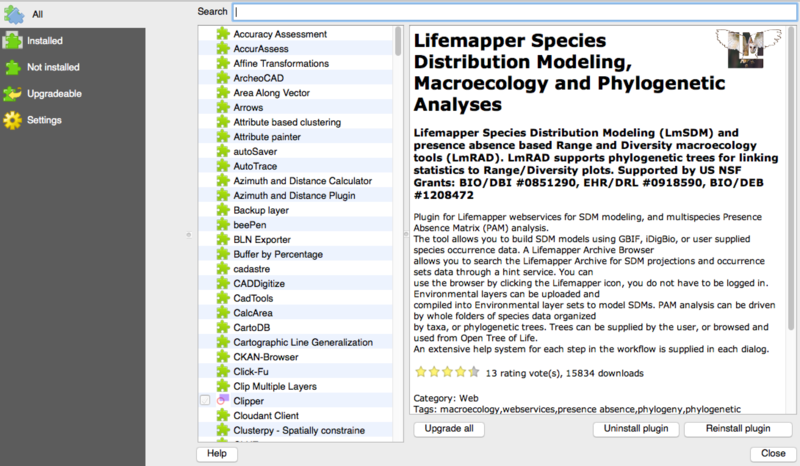Select the Clipper plugin name

[x=248, y=401]
